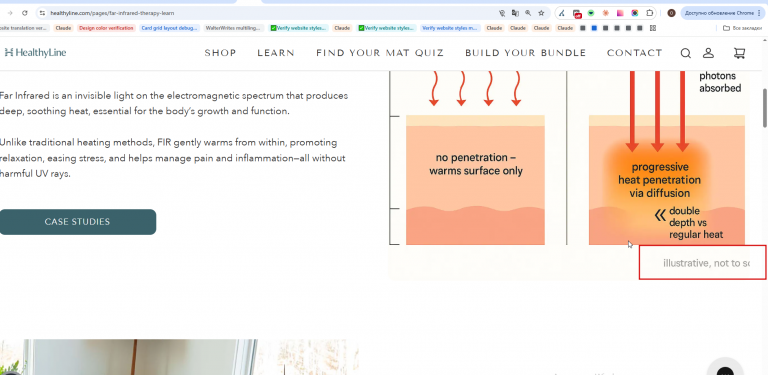This screenshot has height=375, width=768.
Task: Click the room photo below the text
Action: pyautogui.click(x=179, y=357)
